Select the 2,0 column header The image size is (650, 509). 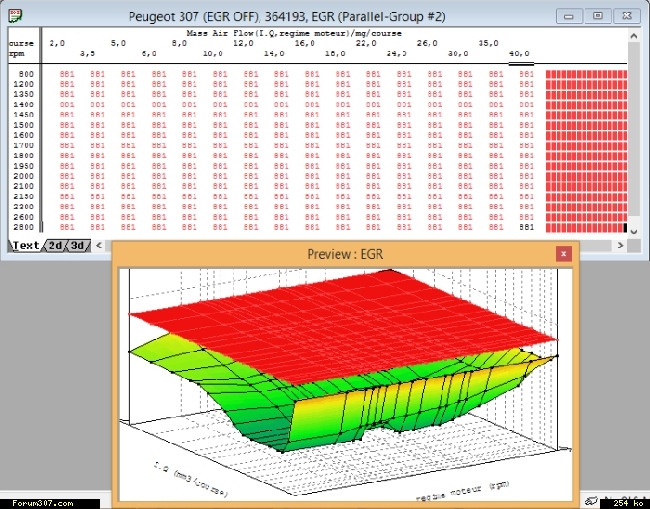coord(57,43)
